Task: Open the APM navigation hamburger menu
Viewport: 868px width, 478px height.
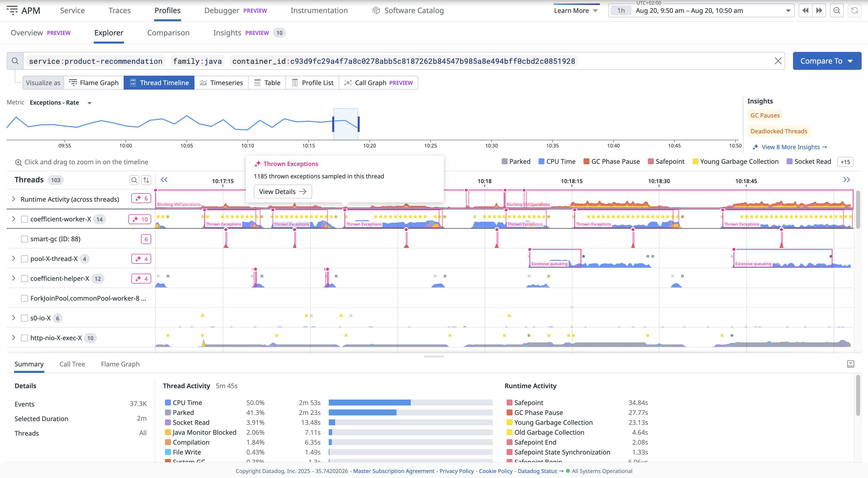Action: pos(12,10)
